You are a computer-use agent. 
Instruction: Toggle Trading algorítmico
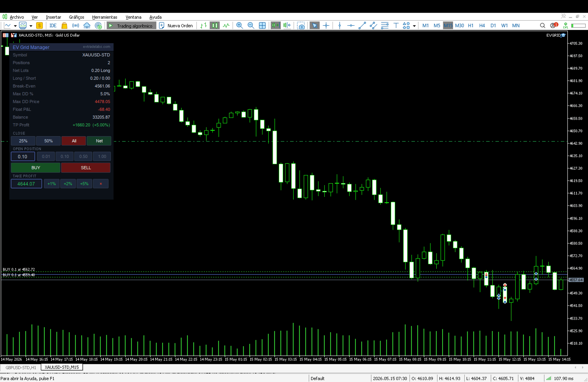pos(131,26)
